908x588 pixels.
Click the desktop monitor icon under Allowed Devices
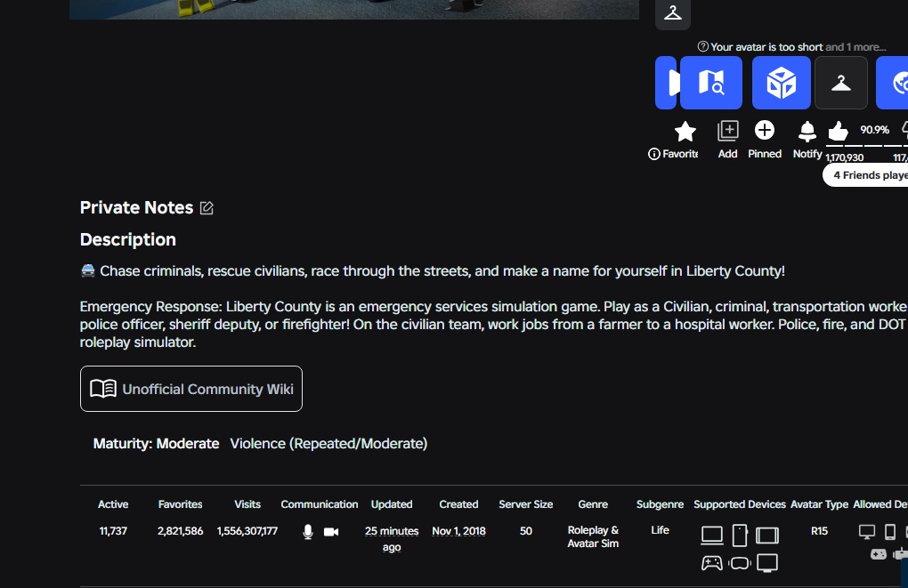(x=867, y=532)
